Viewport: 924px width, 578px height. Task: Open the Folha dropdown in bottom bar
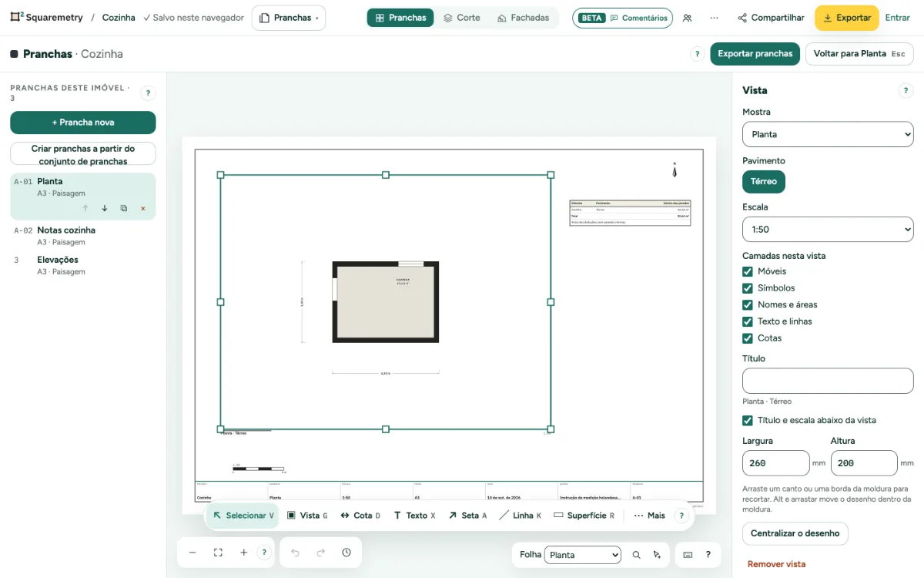pyautogui.click(x=582, y=555)
